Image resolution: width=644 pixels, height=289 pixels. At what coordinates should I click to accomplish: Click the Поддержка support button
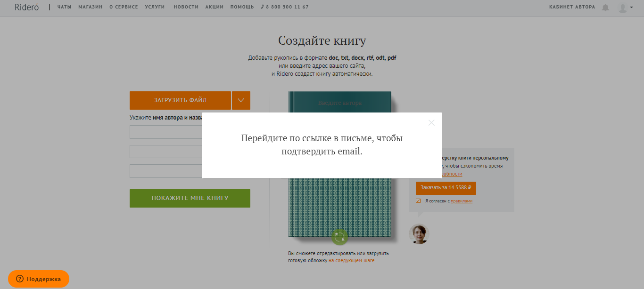coord(39,279)
